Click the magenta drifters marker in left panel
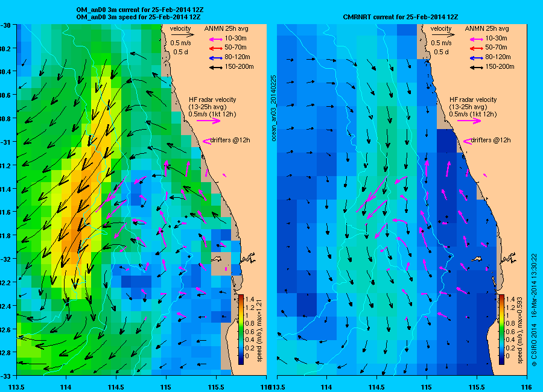 pyautogui.click(x=206, y=141)
